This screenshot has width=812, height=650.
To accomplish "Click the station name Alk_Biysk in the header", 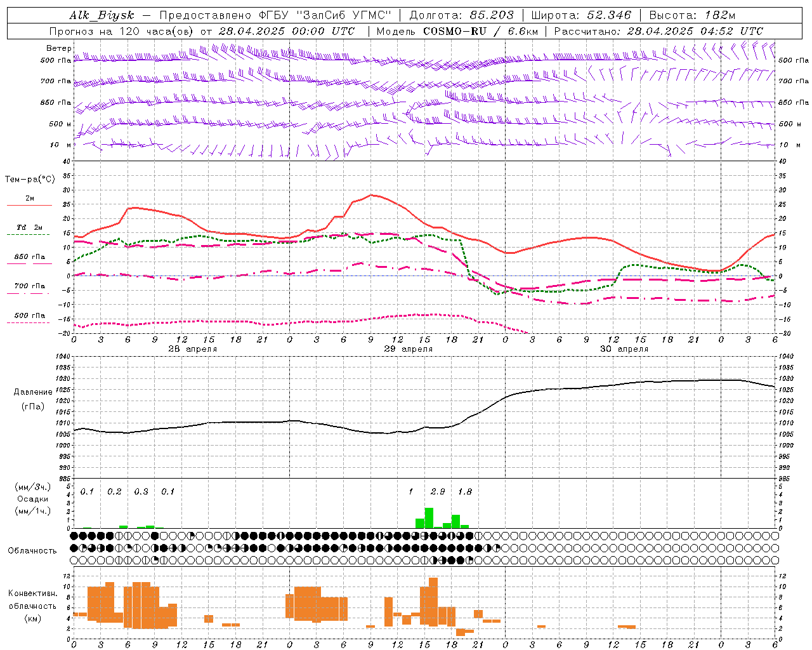I will click(101, 15).
